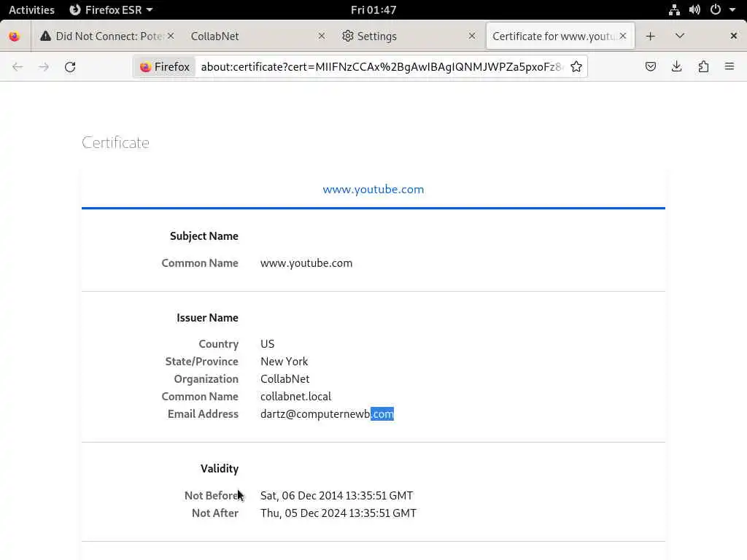The height and width of the screenshot is (560, 747).
Task: Click the volume speaker icon
Action: pos(694,10)
